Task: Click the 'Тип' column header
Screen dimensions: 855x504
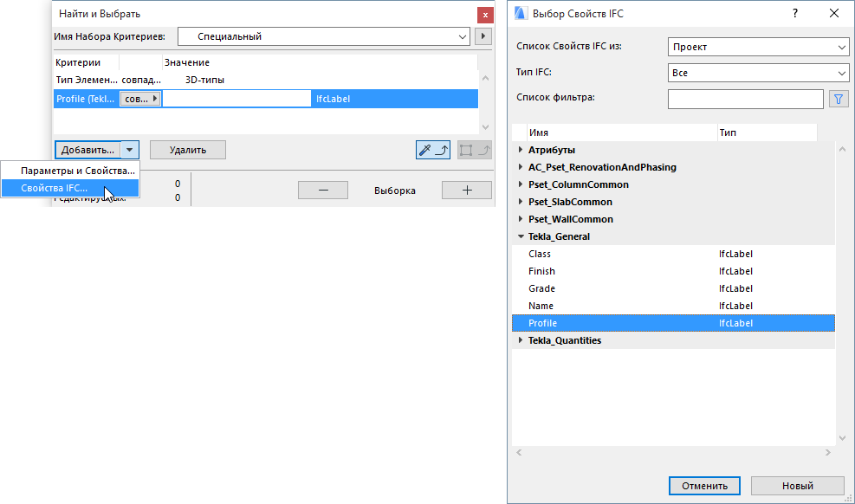Action: pyautogui.click(x=767, y=132)
